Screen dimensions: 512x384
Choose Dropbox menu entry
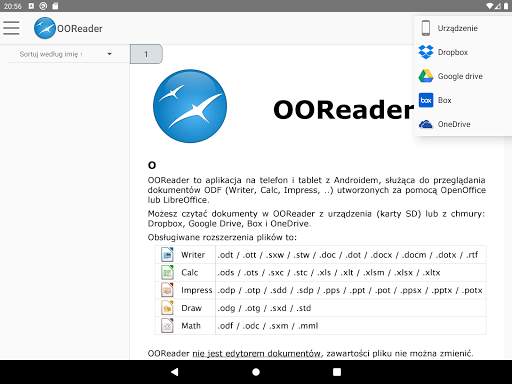(x=463, y=52)
